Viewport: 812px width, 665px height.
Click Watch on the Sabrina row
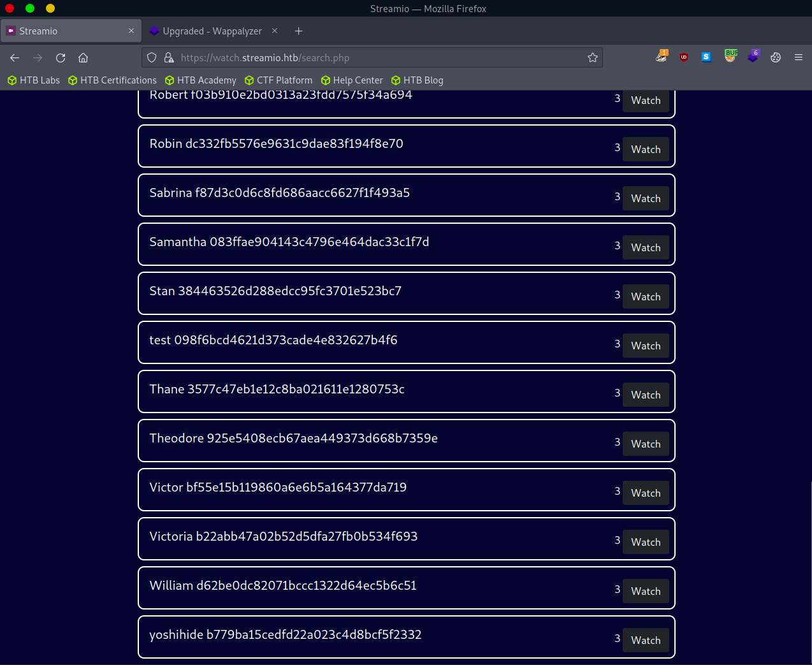tap(646, 198)
